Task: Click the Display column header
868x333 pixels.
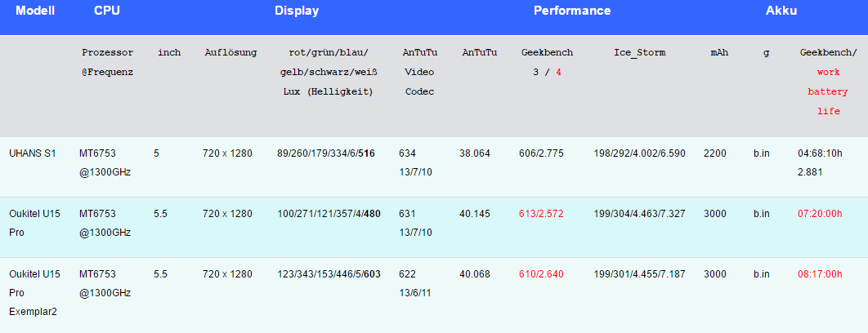Action: click(x=297, y=11)
